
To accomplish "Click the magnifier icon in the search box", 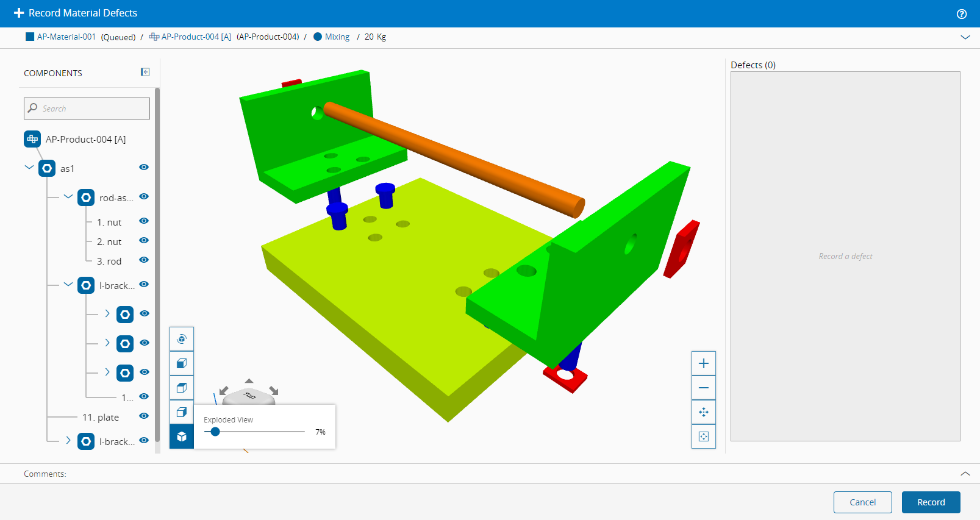I will (33, 108).
